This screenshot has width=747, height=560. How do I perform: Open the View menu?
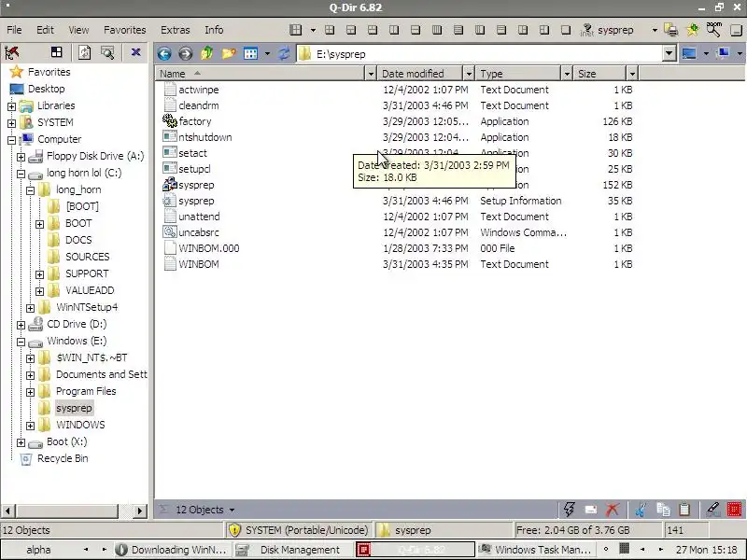(78, 30)
